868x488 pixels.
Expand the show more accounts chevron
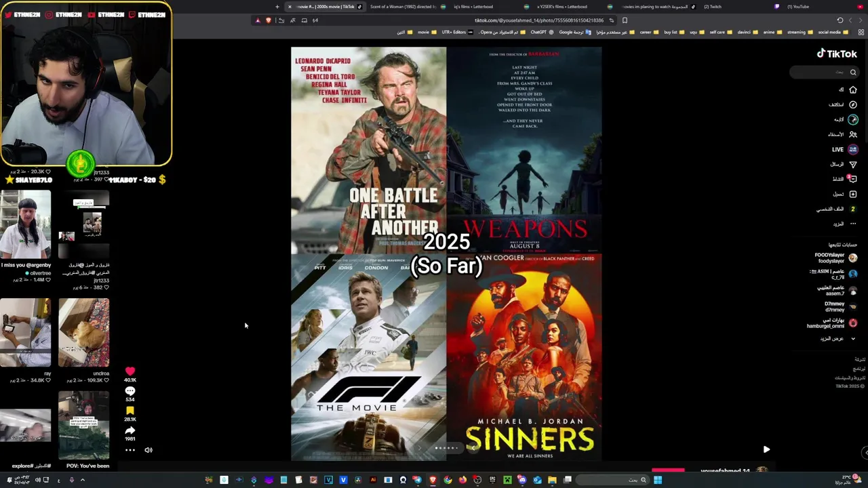(852, 338)
